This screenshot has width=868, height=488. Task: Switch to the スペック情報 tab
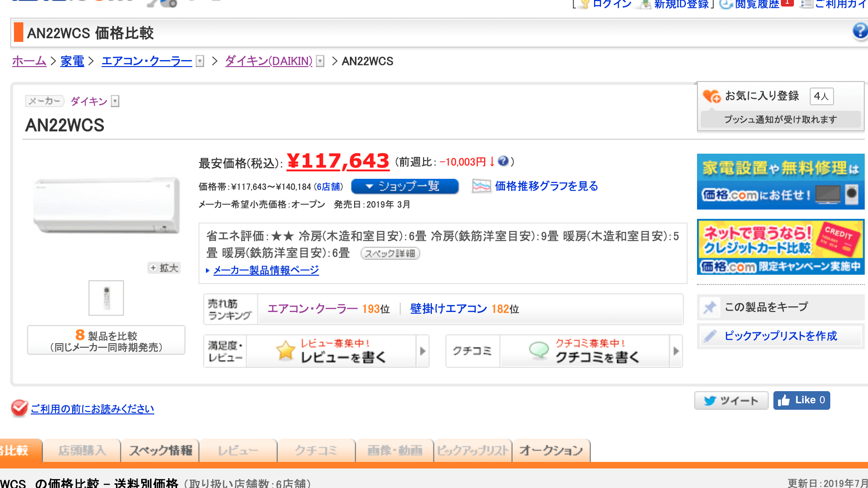pyautogui.click(x=159, y=450)
